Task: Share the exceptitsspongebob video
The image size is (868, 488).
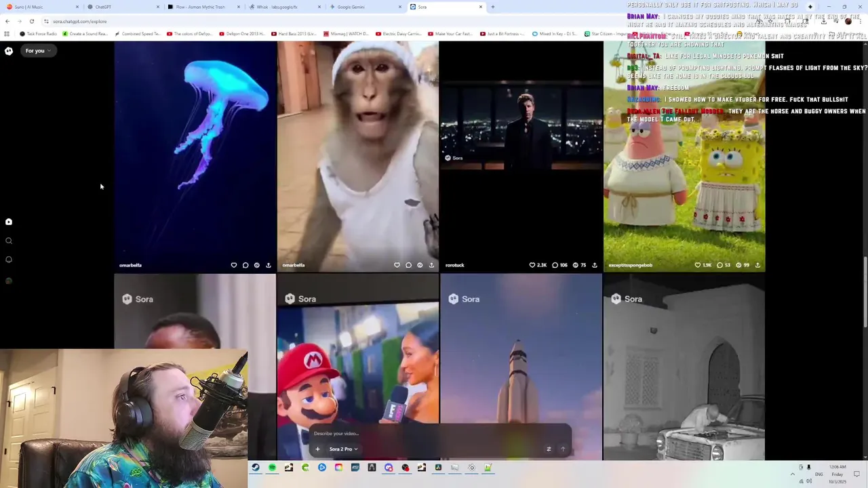Action: point(757,265)
